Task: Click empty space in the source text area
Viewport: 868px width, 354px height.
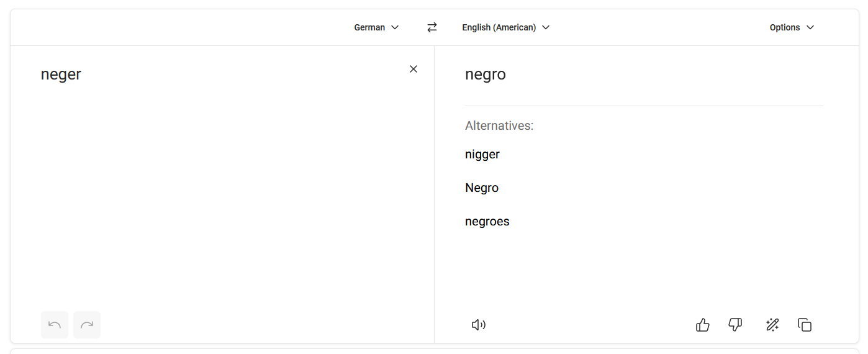Action: [x=217, y=199]
